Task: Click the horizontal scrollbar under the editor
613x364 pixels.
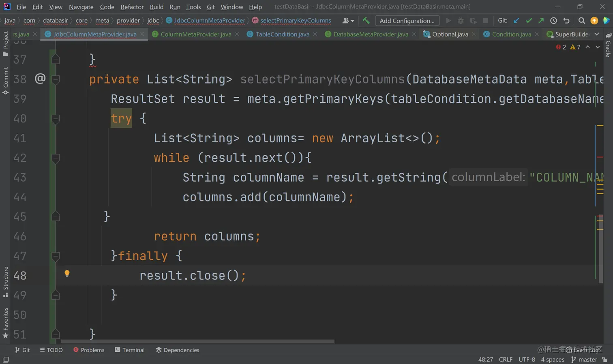Action: pos(197,341)
